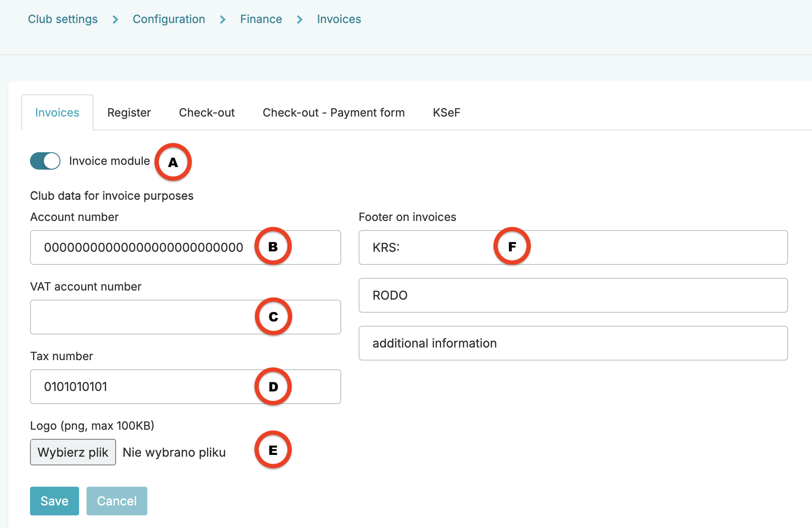Edit the additional information footer field
Image resolution: width=812 pixels, height=528 pixels.
pos(573,343)
